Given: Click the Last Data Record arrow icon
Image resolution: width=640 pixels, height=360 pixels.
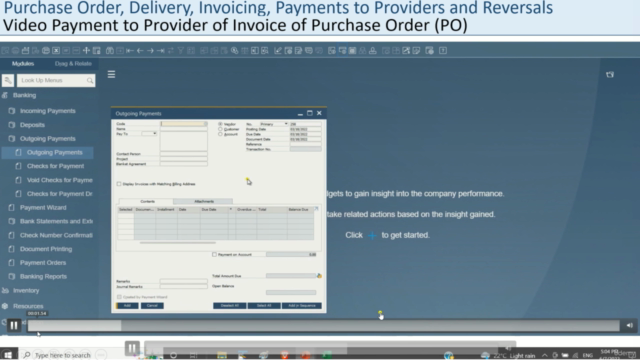Looking at the screenshot, I should pos(160,51).
